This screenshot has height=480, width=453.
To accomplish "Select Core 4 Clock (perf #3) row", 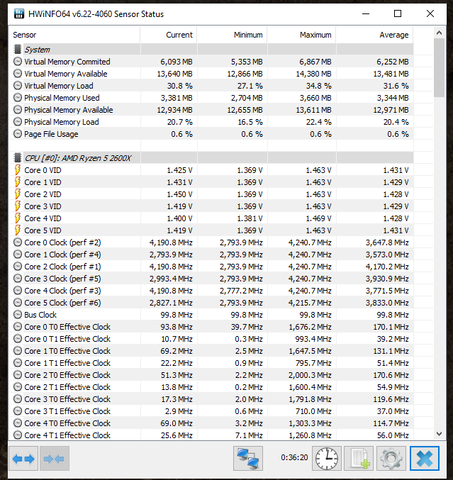I will tap(211, 291).
